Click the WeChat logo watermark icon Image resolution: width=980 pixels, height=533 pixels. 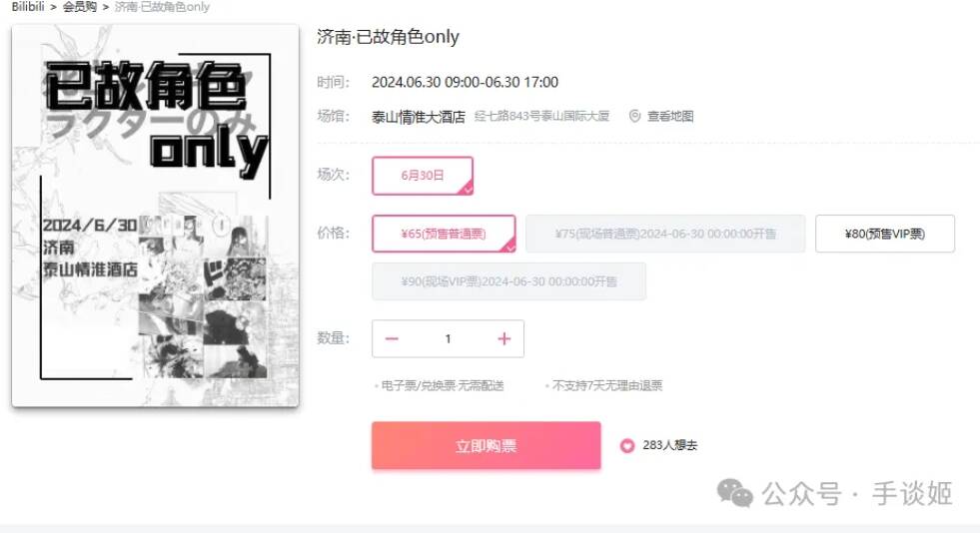point(735,493)
